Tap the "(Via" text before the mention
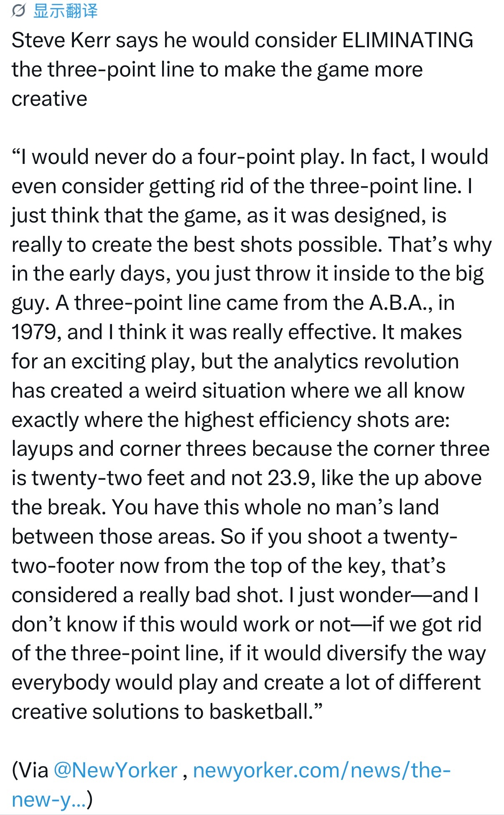Image resolution: width=504 pixels, height=815 pixels. (x=30, y=770)
